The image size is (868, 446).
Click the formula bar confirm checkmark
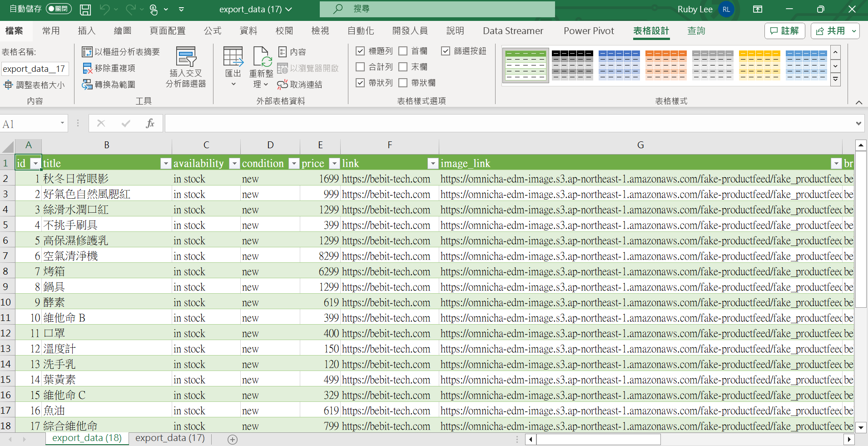point(126,123)
